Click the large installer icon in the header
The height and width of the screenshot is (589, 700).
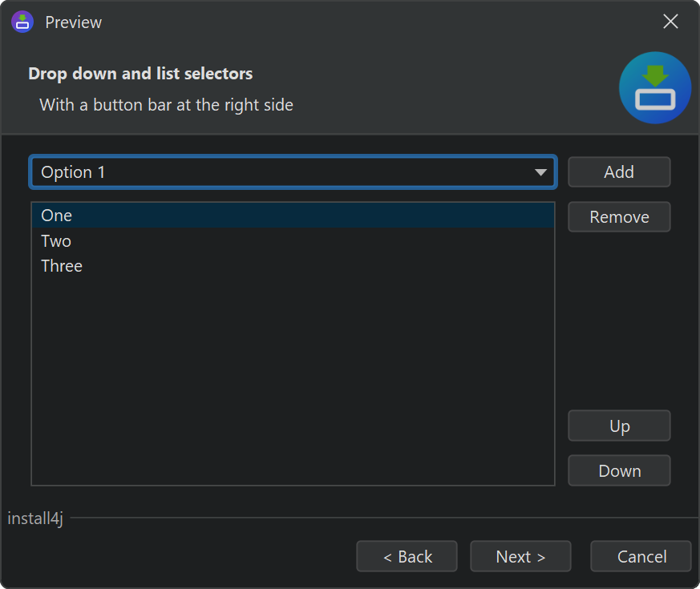tap(655, 88)
